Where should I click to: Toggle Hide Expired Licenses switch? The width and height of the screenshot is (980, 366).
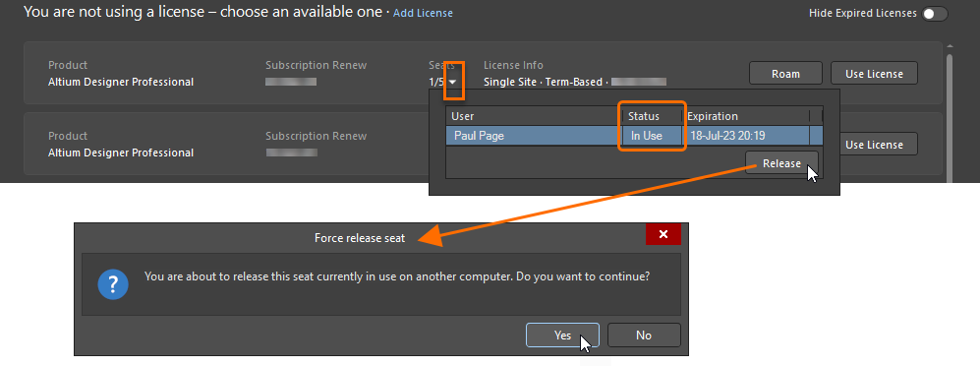point(935,13)
